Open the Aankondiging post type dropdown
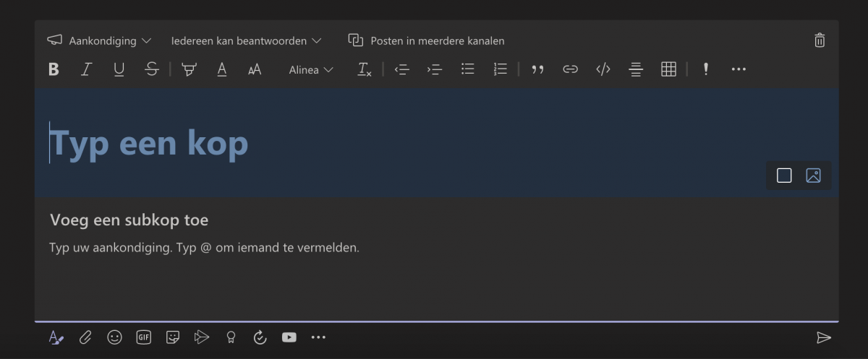This screenshot has width=868, height=359. pyautogui.click(x=100, y=40)
